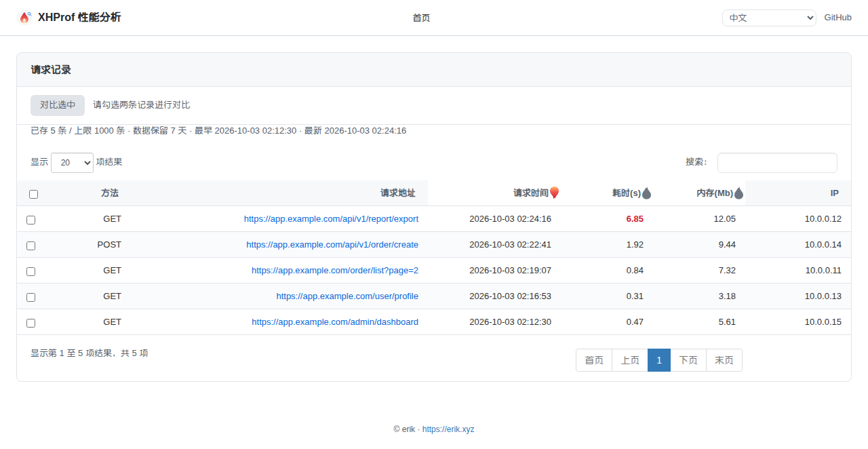Sort by the 方法 column header

click(x=110, y=193)
